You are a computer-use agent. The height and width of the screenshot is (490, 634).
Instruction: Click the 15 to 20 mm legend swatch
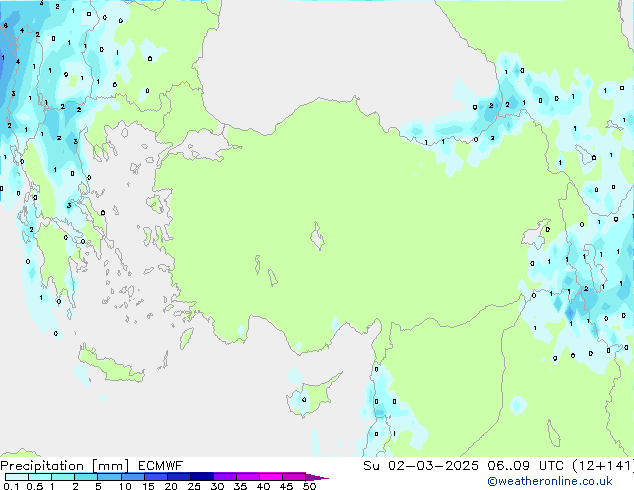[155, 477]
